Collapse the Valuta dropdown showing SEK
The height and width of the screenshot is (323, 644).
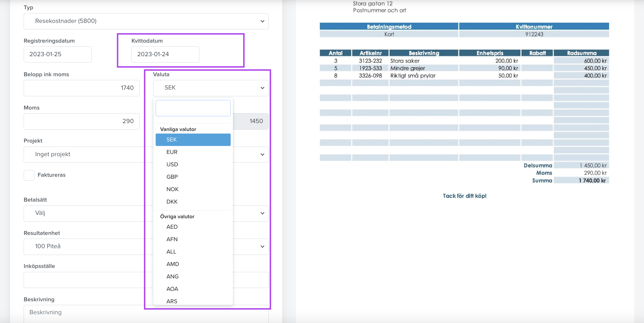[x=211, y=88]
